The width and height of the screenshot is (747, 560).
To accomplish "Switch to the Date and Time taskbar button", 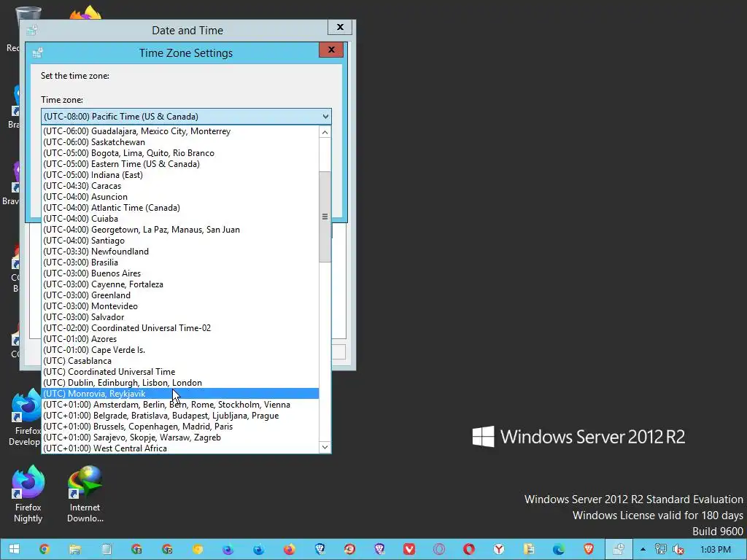I will click(x=619, y=549).
